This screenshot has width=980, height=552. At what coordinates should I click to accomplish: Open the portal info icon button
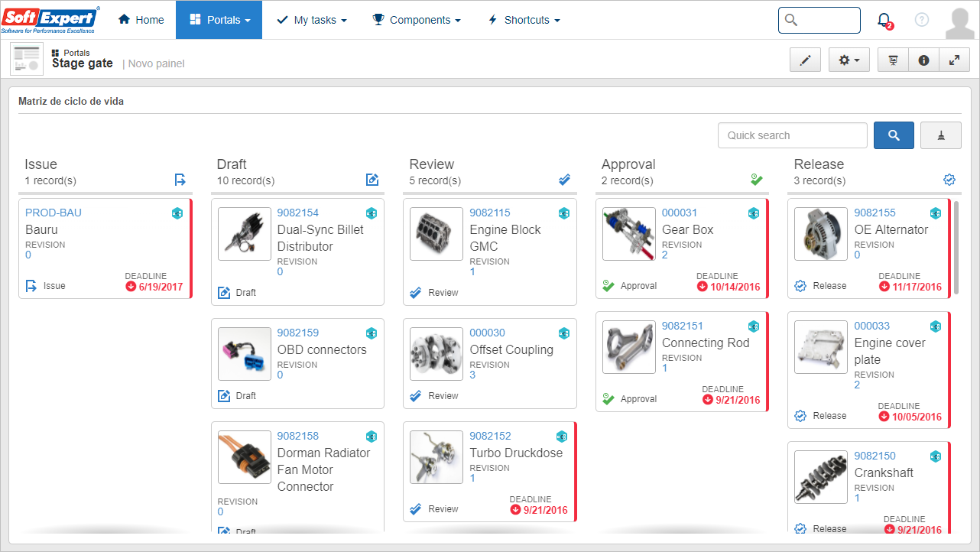pos(923,60)
